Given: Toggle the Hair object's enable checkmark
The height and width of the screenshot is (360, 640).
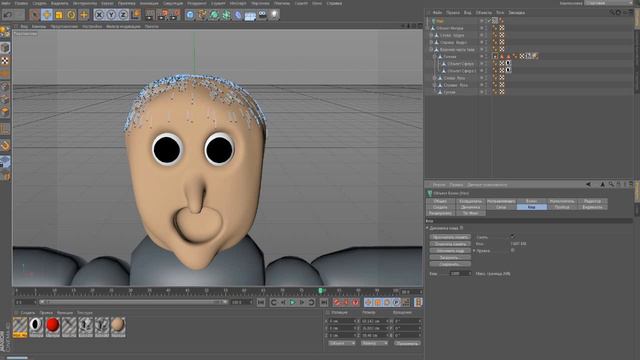Looking at the screenshot, I should [489, 20].
